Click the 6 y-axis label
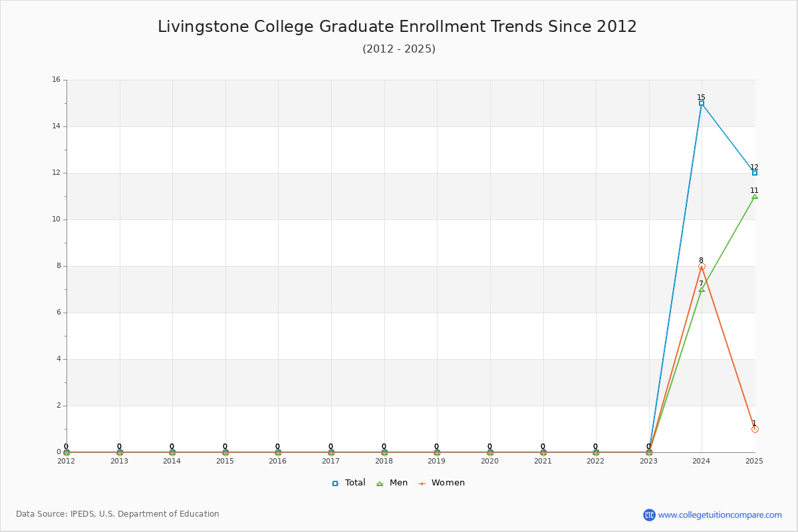The image size is (798, 532). click(x=59, y=313)
